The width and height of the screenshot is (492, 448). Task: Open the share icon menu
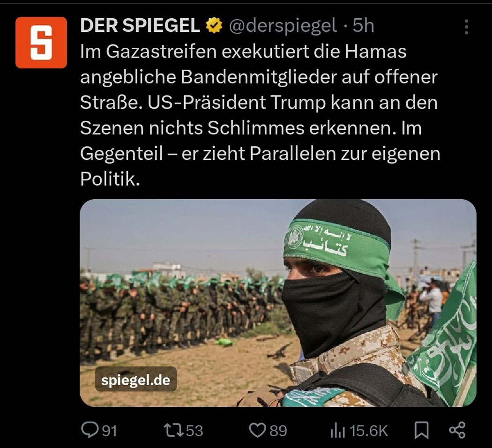click(457, 430)
